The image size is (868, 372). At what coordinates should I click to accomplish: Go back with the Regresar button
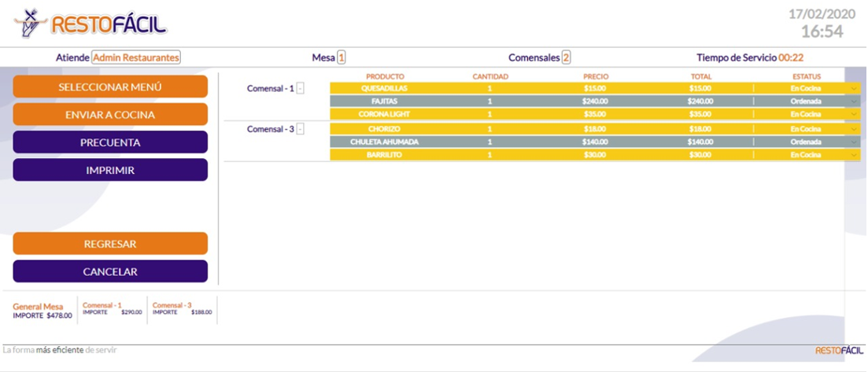[x=110, y=244]
